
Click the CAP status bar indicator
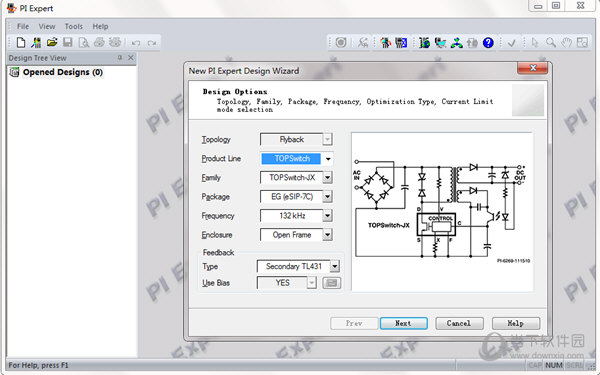click(535, 365)
